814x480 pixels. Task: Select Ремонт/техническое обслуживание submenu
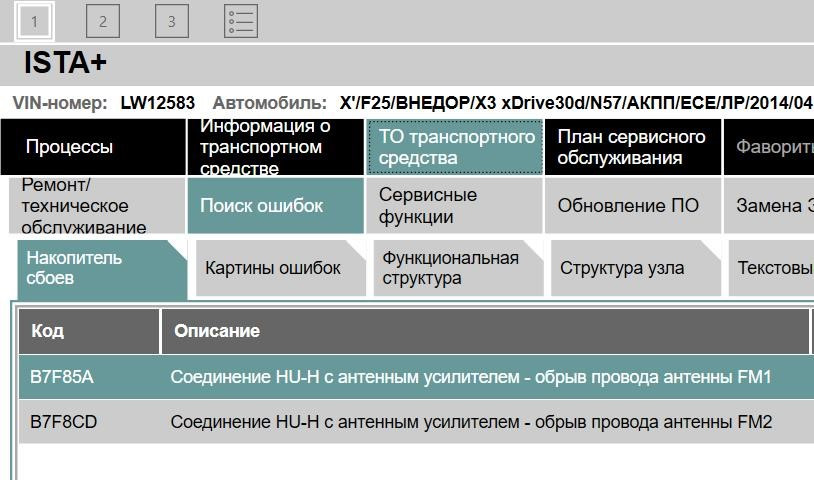(97, 205)
